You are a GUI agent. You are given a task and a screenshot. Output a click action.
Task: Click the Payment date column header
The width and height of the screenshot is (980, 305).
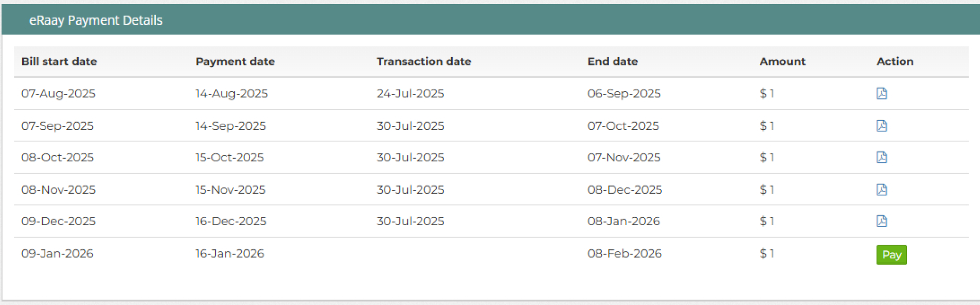(235, 61)
